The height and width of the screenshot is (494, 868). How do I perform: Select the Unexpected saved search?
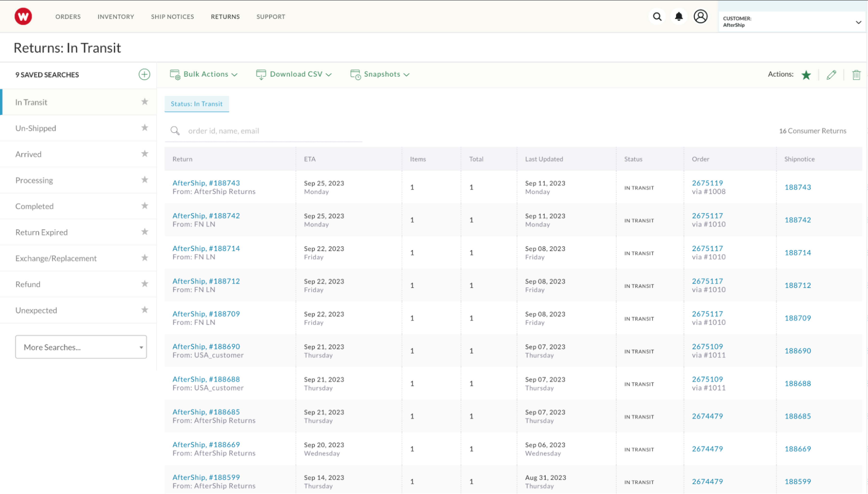78,310
